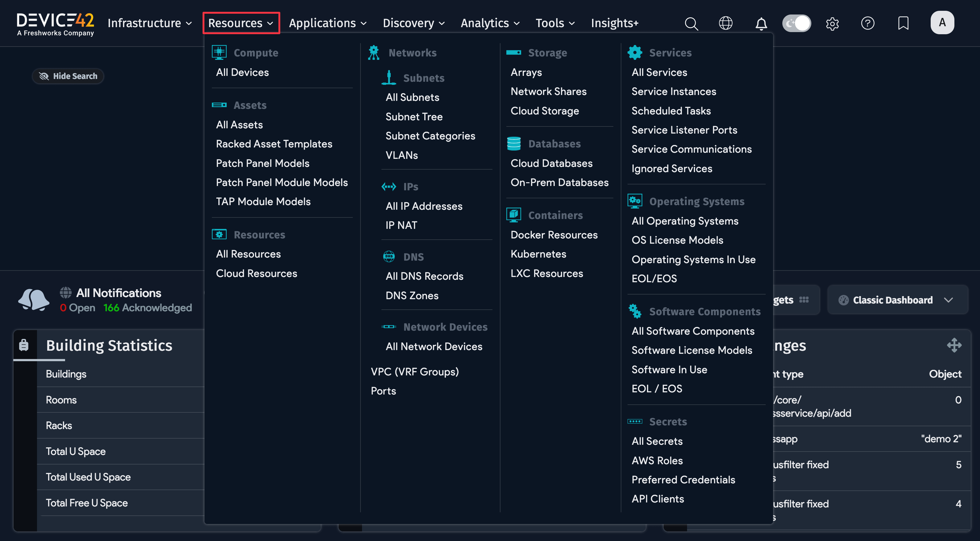Open bookmarks with the bookmark icon
Screen dimensions: 980x541
click(903, 23)
